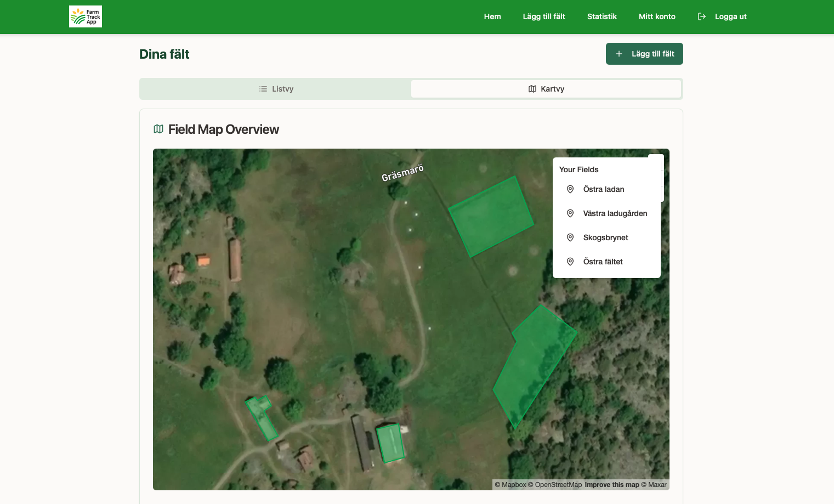834x504 pixels.
Task: Click the Field Map Overview title
Action: pos(224,129)
